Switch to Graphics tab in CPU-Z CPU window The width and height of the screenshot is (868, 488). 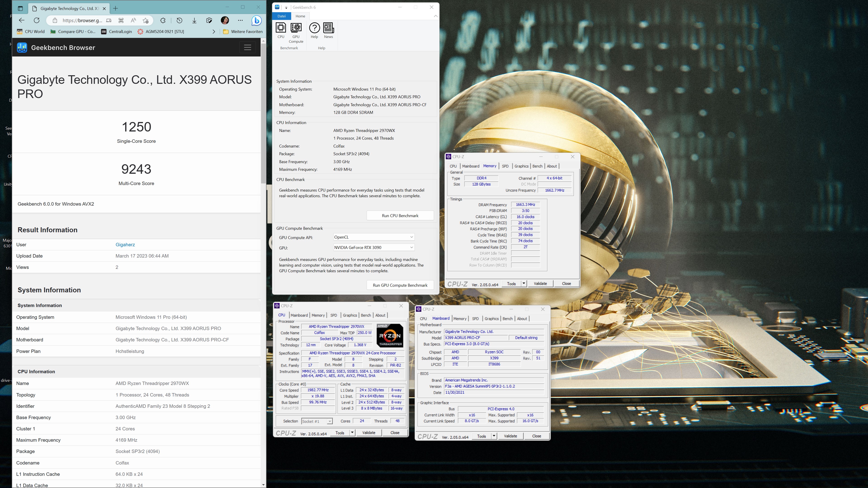(x=350, y=315)
